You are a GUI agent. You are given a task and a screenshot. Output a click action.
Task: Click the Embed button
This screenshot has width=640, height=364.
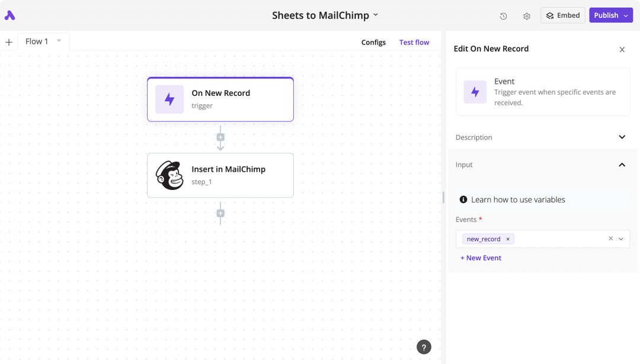coord(562,15)
